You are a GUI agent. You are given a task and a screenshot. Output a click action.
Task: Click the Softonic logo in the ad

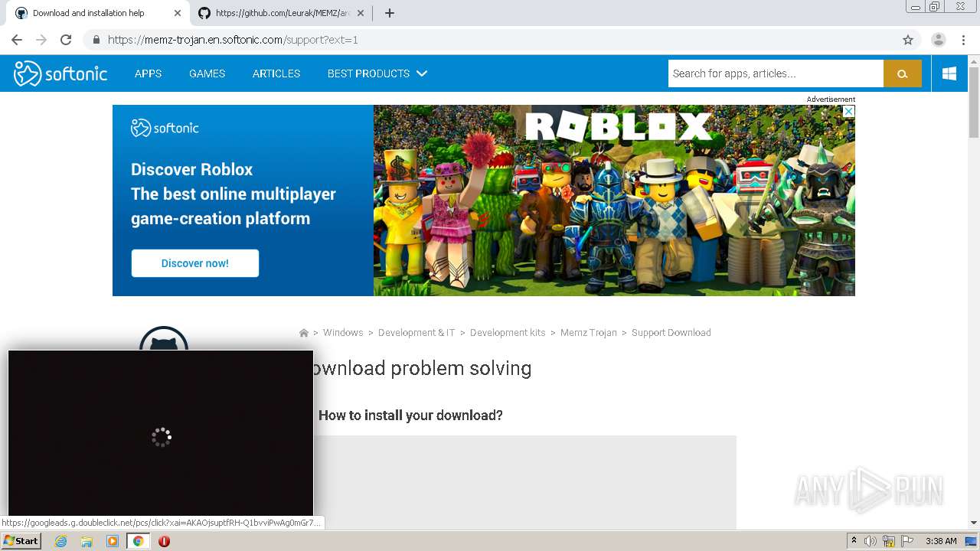pyautogui.click(x=165, y=128)
